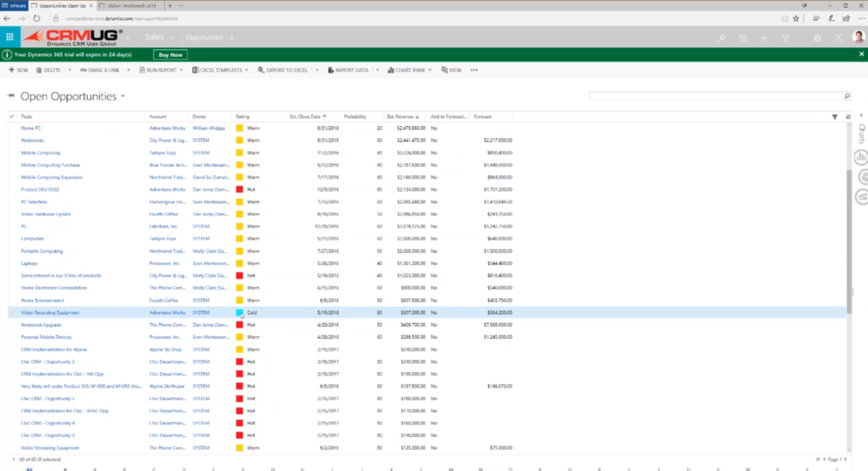Click VIEW in the command bar
The image size is (868, 471).
pyautogui.click(x=451, y=70)
